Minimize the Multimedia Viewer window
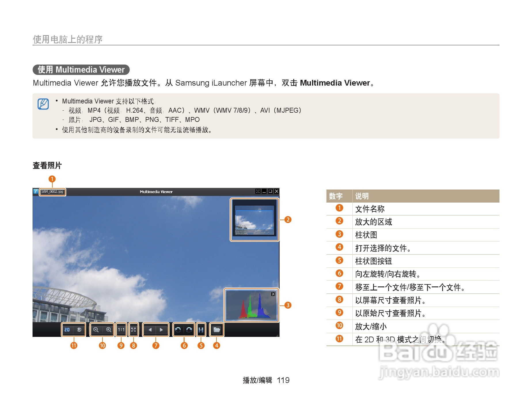 [264, 191]
